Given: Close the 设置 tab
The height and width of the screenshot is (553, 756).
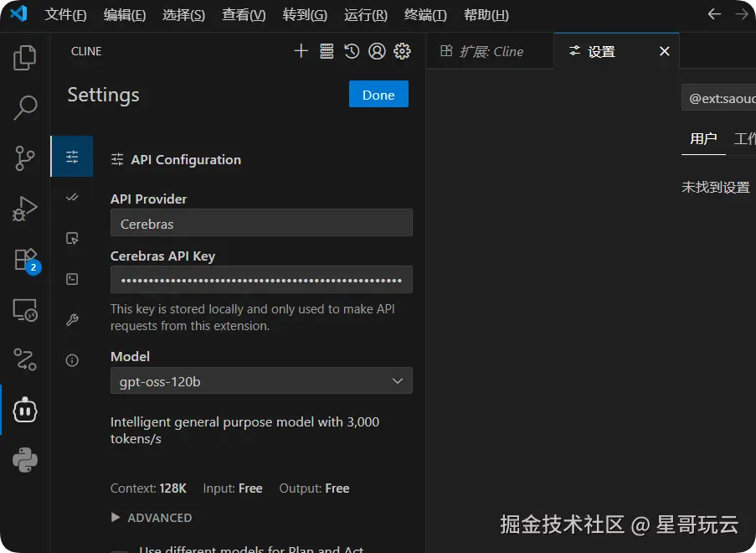Looking at the screenshot, I should tap(665, 51).
